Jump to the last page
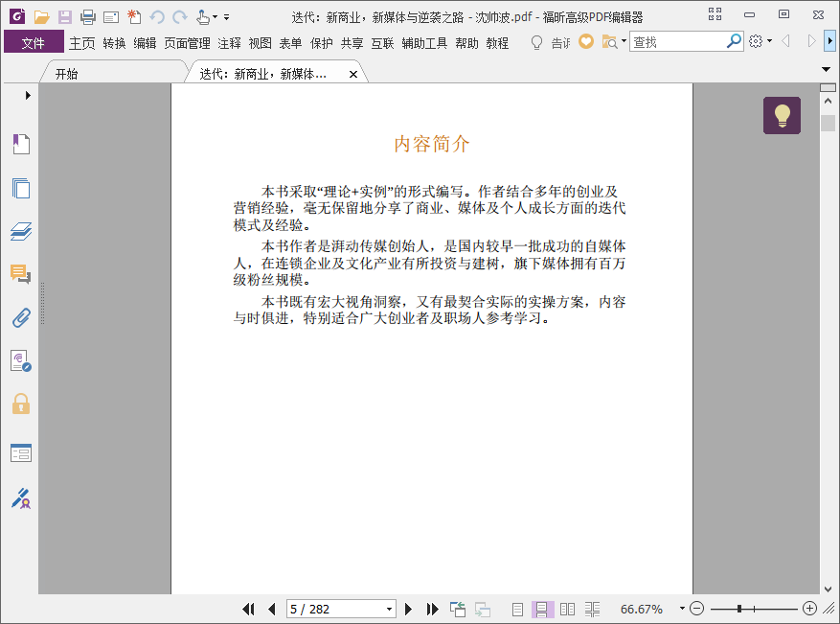840x624 pixels. pos(432,609)
